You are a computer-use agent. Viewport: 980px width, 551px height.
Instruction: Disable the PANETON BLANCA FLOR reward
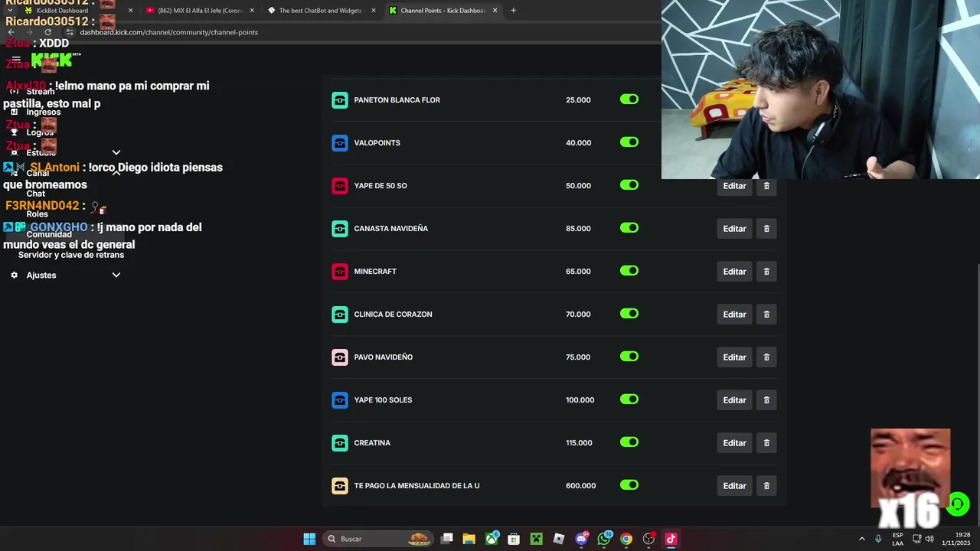pyautogui.click(x=629, y=99)
